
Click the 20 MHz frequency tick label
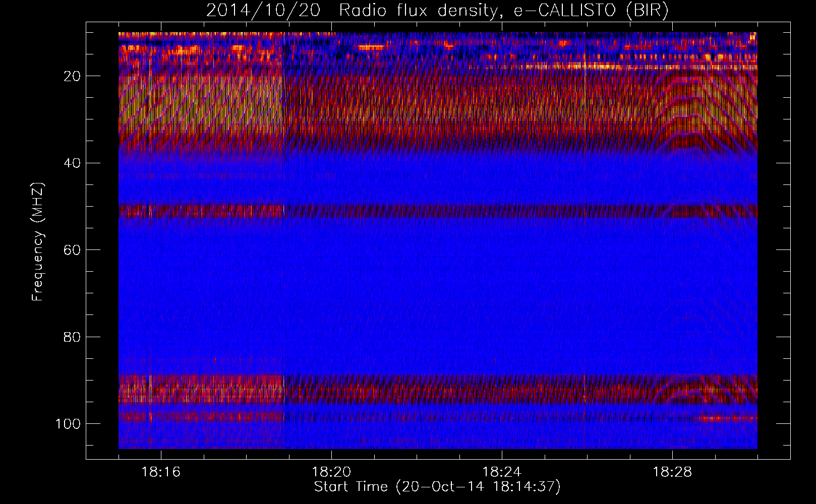point(73,76)
